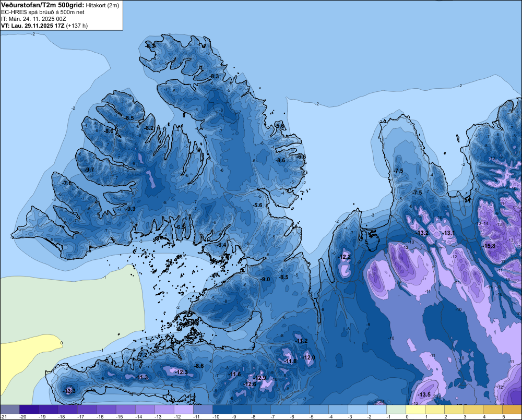The image size is (522, 420).
Task: Select the legend swatch between -17 and -16
Action: coord(87,410)
